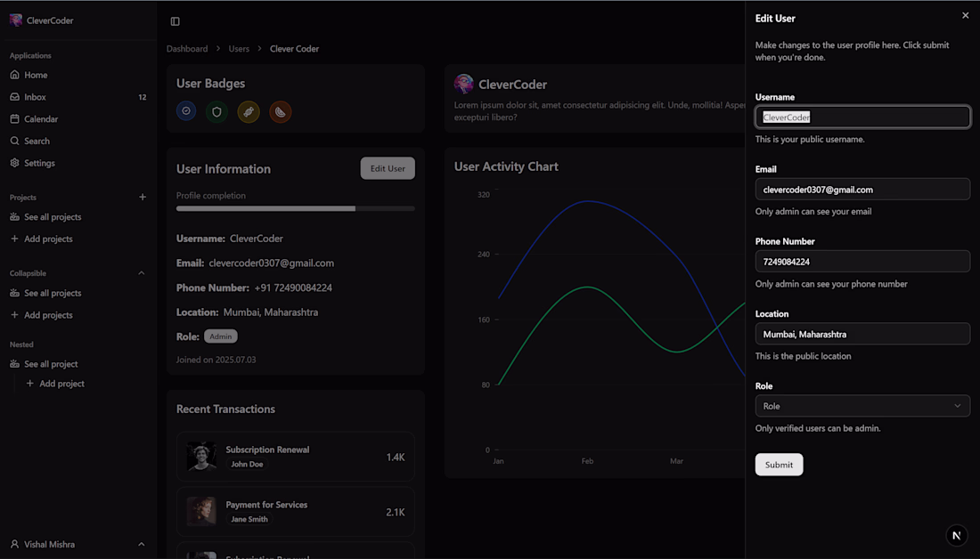Click the Inbox count badge 12
Image resolution: width=980 pixels, height=559 pixels.
pos(143,97)
